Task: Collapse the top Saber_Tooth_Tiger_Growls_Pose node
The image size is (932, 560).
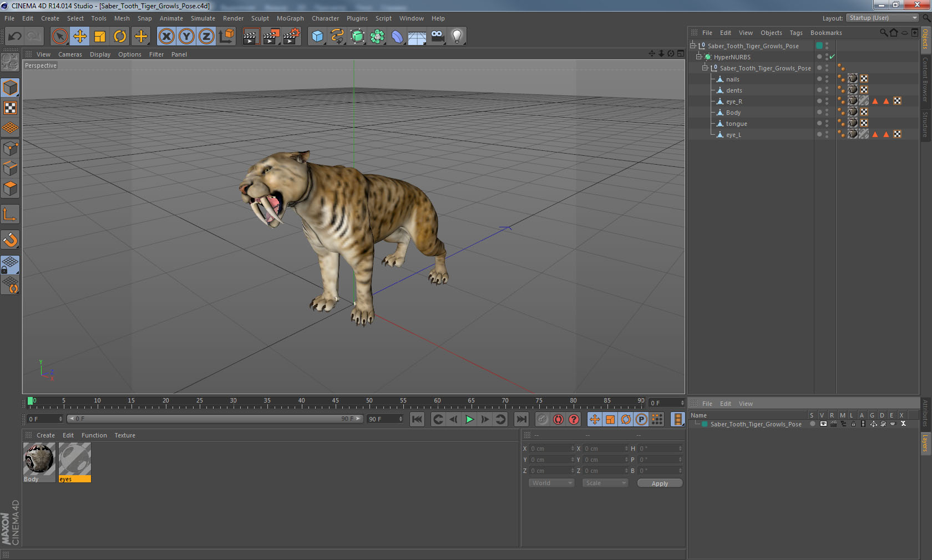Action: (693, 46)
